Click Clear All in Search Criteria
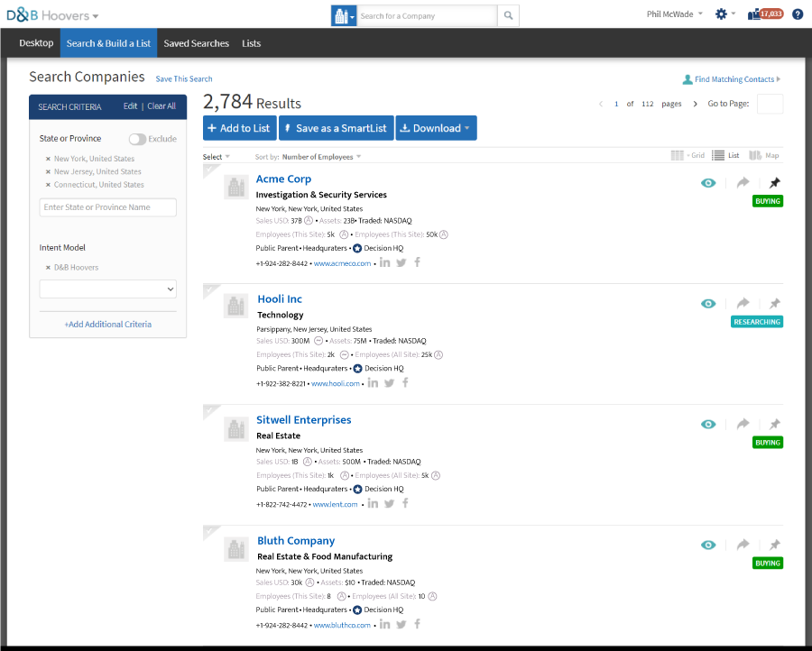Screen dimensions: 812x651 161,106
